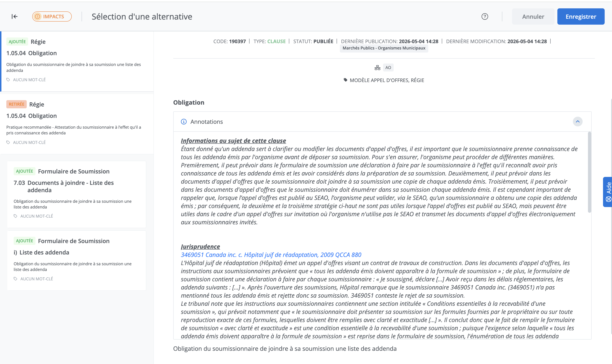
Task: Open the Aide side tab
Action: click(x=608, y=192)
